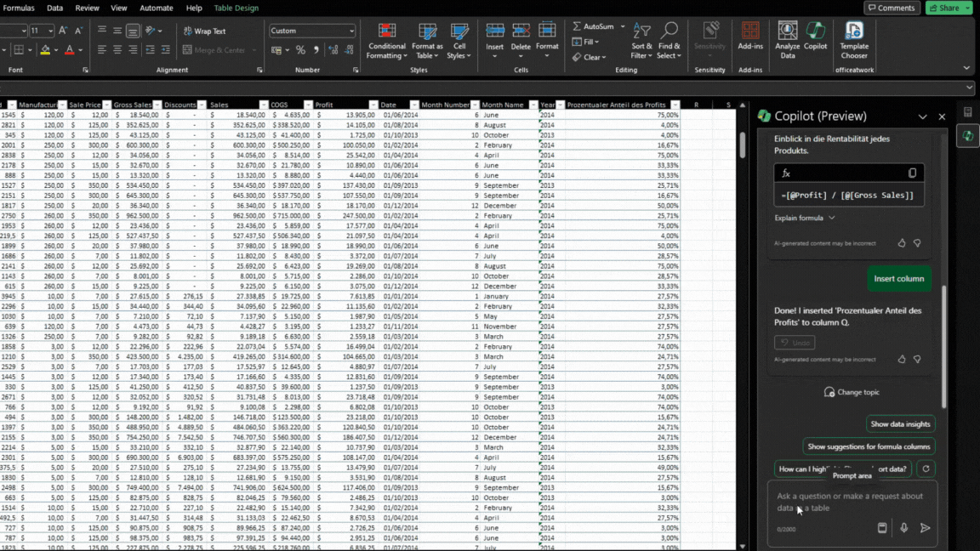Switch to the Table Design tab
980x551 pixels.
tap(236, 9)
